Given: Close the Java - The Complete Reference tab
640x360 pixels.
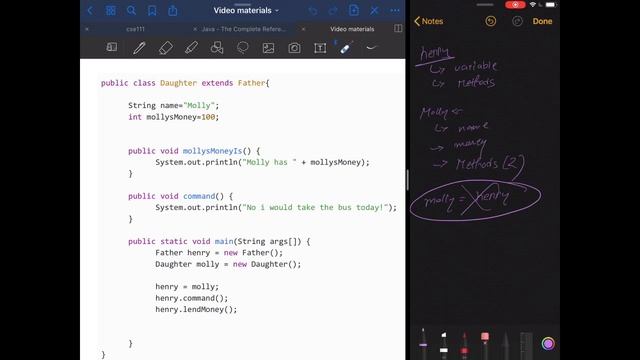Looking at the screenshot, I should (x=195, y=29).
